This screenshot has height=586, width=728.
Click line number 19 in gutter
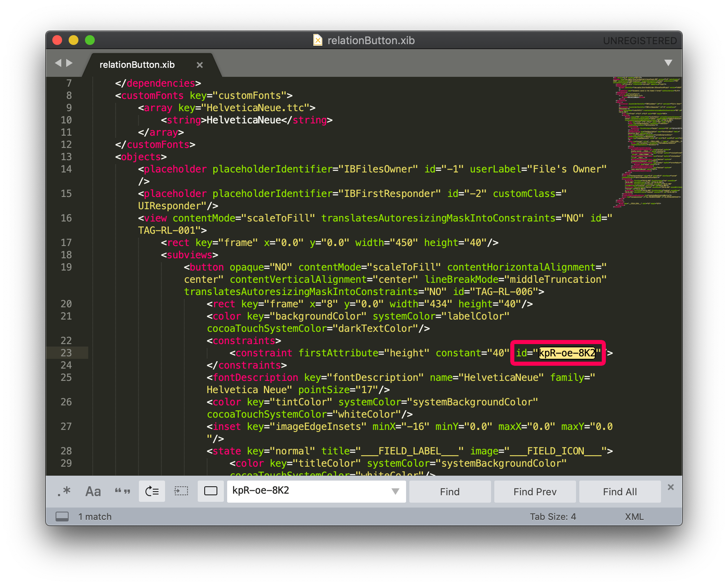tap(66, 267)
